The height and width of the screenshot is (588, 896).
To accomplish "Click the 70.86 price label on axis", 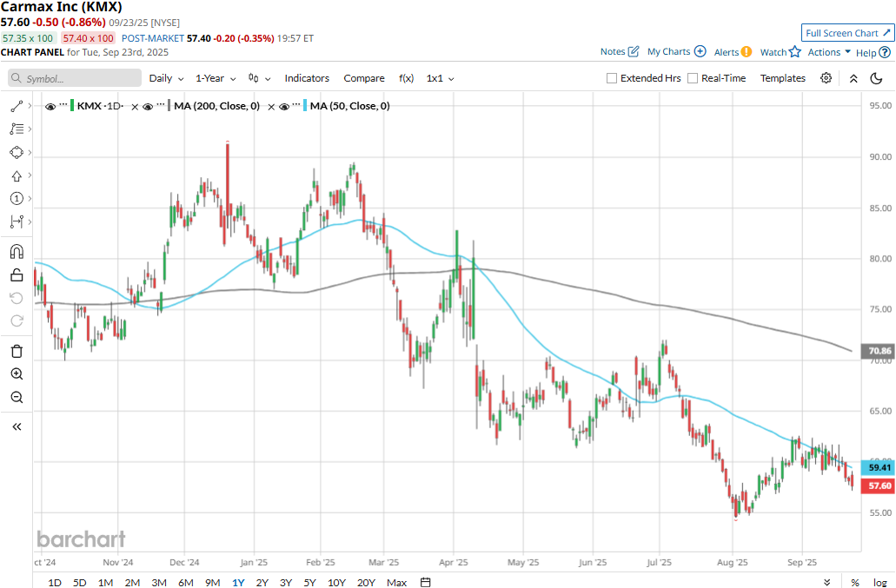I will tap(879, 351).
